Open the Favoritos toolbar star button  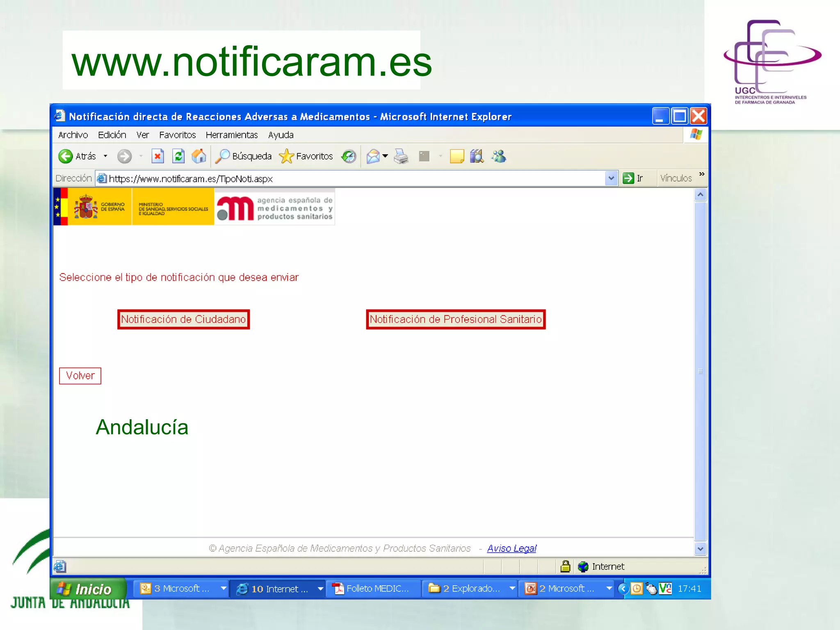click(306, 156)
